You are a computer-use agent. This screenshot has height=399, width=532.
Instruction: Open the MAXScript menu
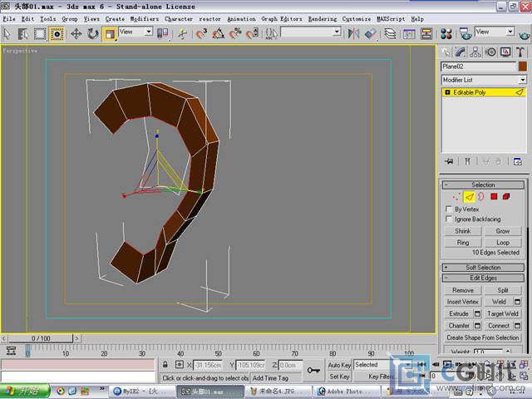coord(391,19)
